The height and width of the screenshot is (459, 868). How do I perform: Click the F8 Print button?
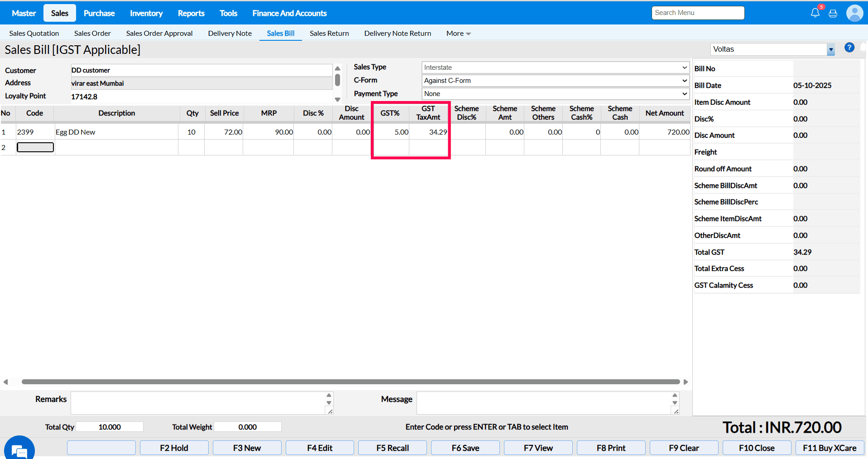click(x=611, y=448)
